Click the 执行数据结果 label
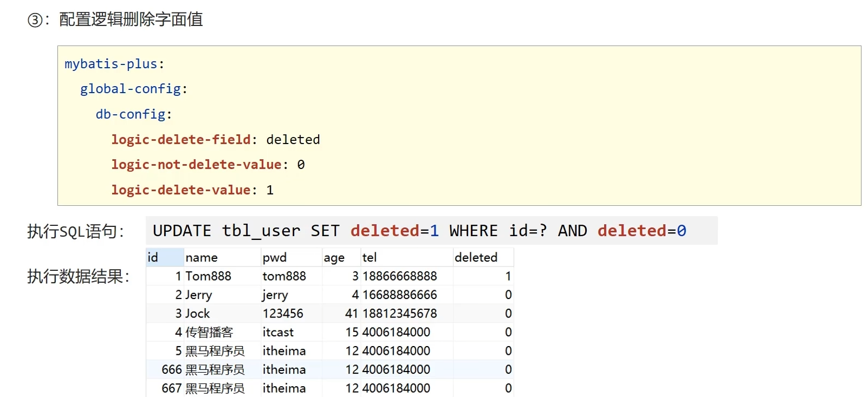This screenshot has height=397, width=868. [78, 276]
